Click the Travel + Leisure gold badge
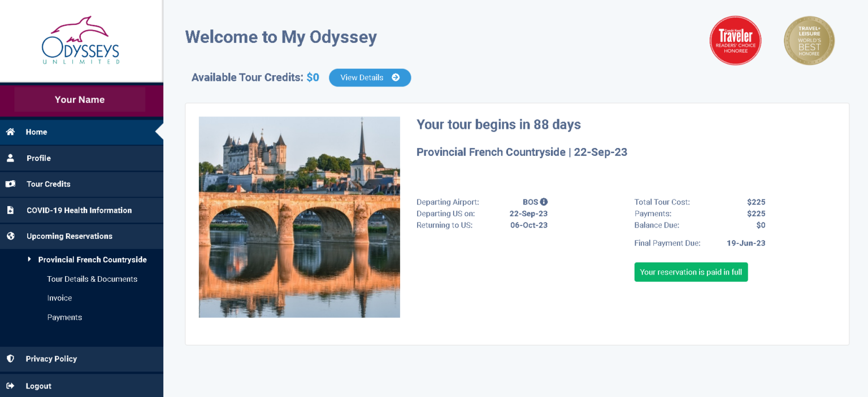This screenshot has height=397, width=868. click(809, 41)
